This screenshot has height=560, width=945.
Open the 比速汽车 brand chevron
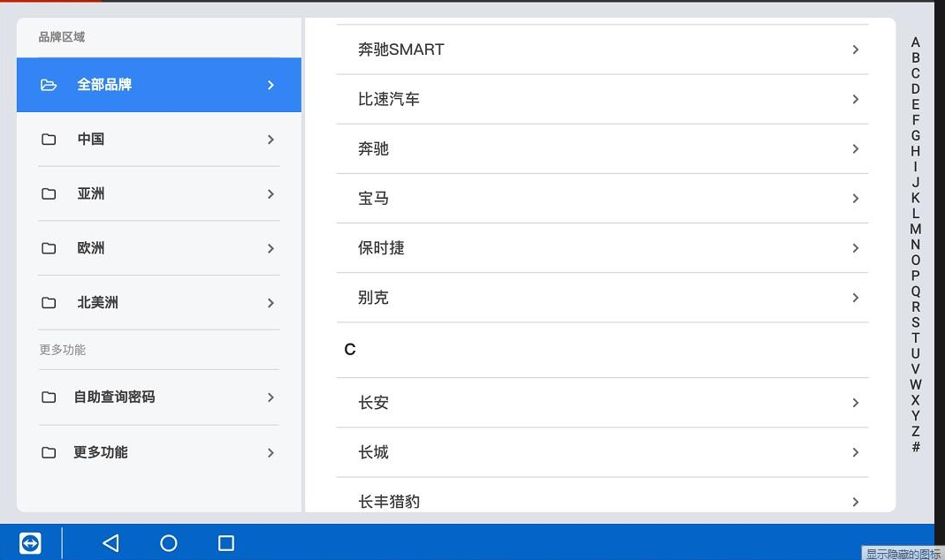pos(855,99)
